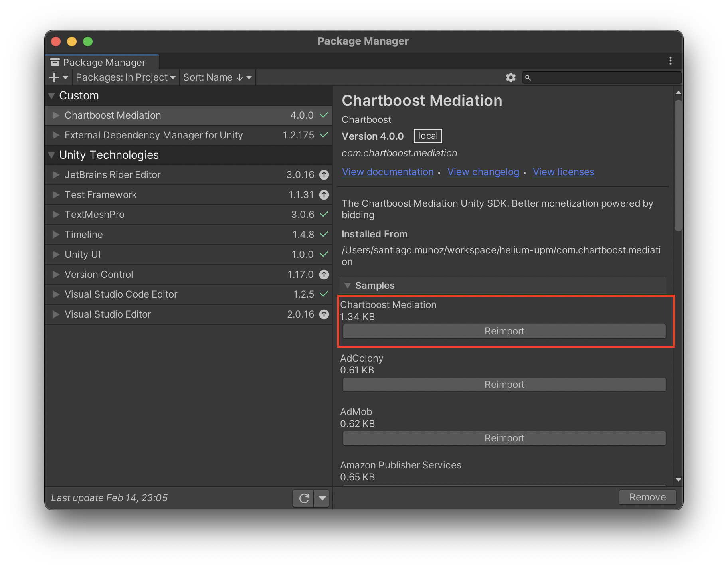Click the add package plus icon
Image resolution: width=728 pixels, height=569 pixels.
54,77
